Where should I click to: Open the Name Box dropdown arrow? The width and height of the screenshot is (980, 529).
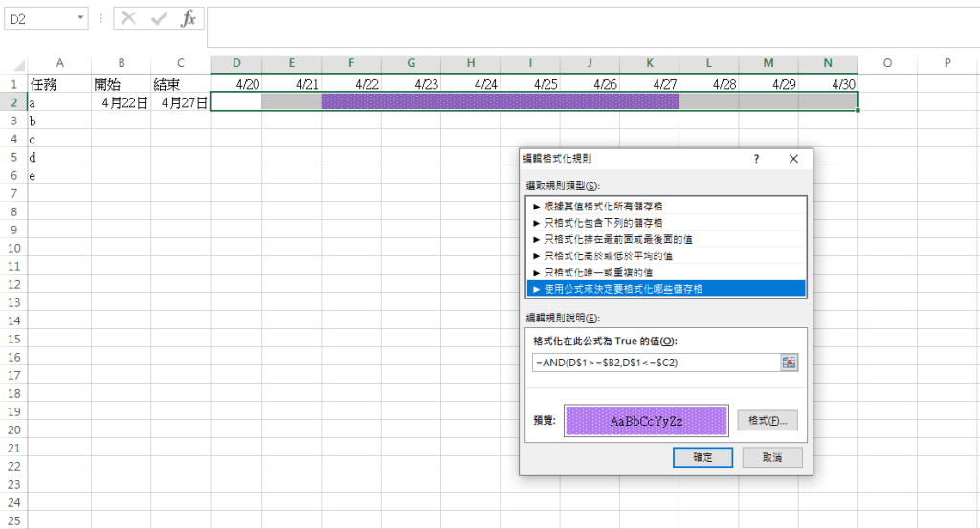coord(78,18)
